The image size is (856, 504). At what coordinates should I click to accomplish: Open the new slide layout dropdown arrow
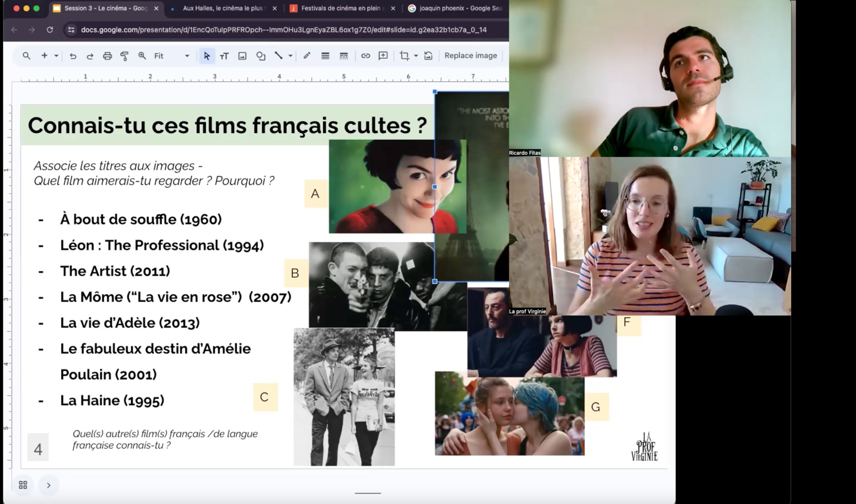coord(56,56)
